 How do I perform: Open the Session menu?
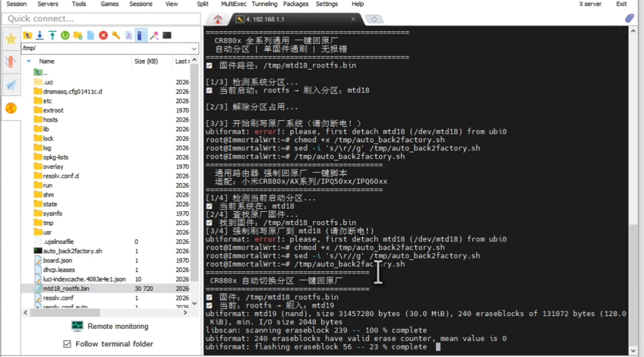16,4
